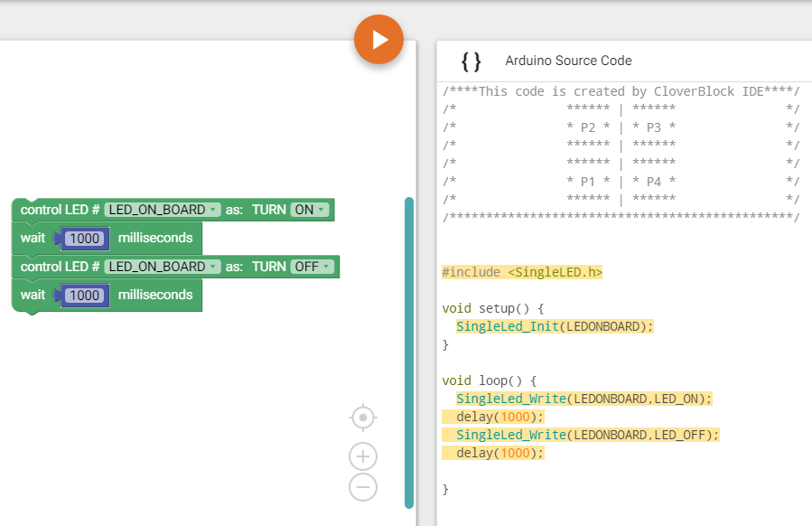Click the teal vertical workspace scrollbar
Viewport: 812px width, 526px height.
pyautogui.click(x=409, y=352)
